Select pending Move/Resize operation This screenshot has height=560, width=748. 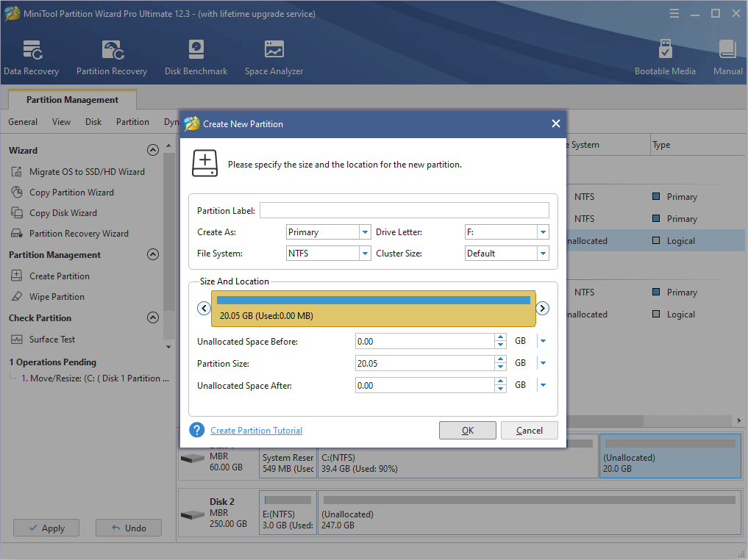click(x=95, y=378)
